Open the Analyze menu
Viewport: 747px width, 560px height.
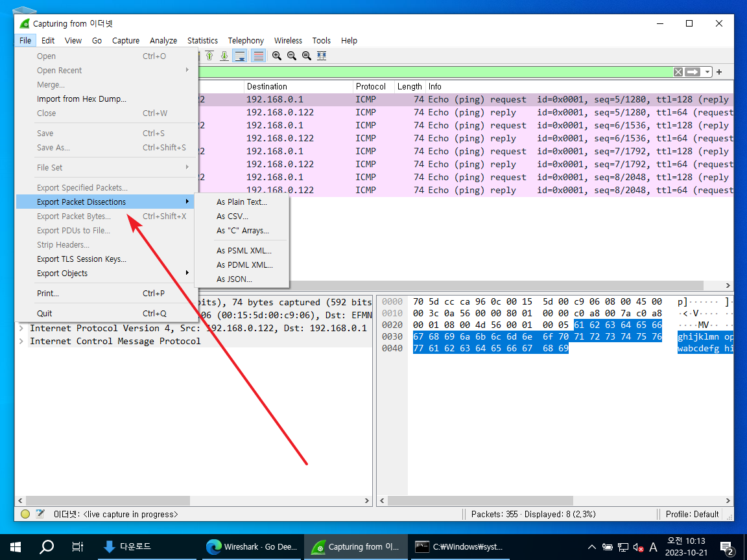(163, 40)
